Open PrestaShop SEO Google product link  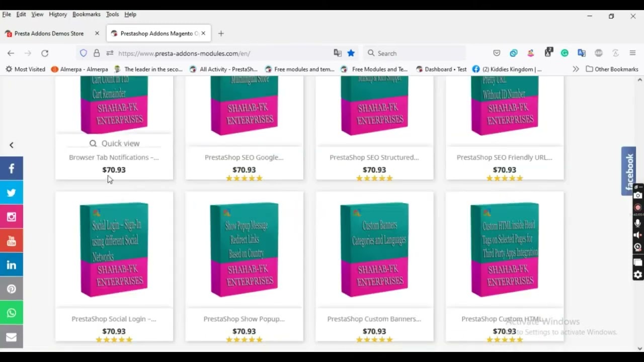[x=244, y=157]
